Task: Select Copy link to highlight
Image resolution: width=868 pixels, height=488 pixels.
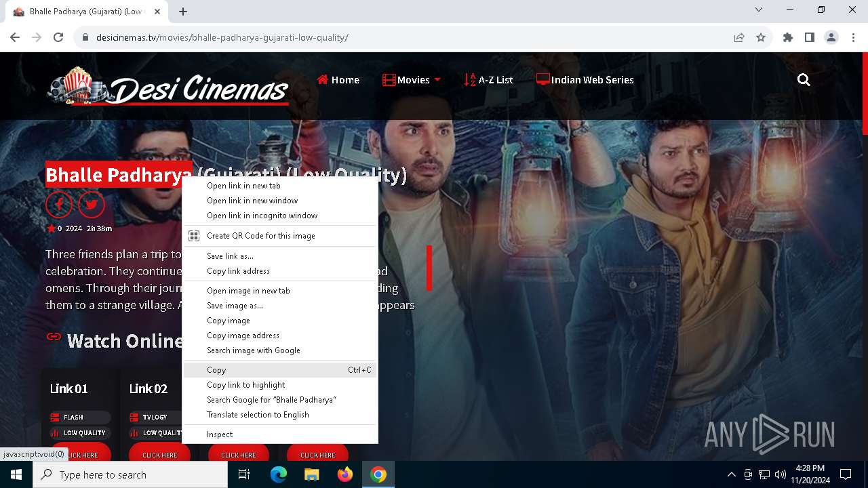Action: pos(280,385)
